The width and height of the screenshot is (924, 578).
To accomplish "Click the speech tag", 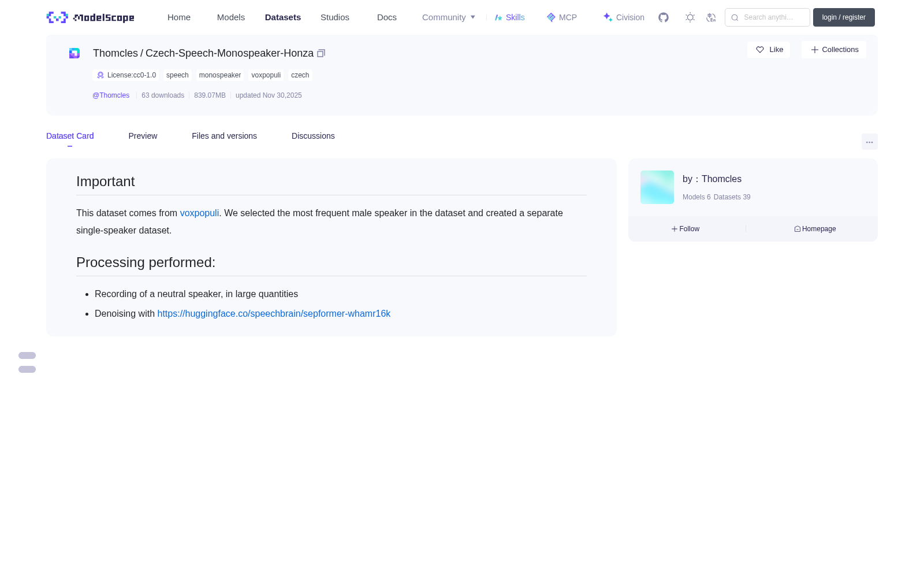I will click(x=177, y=75).
